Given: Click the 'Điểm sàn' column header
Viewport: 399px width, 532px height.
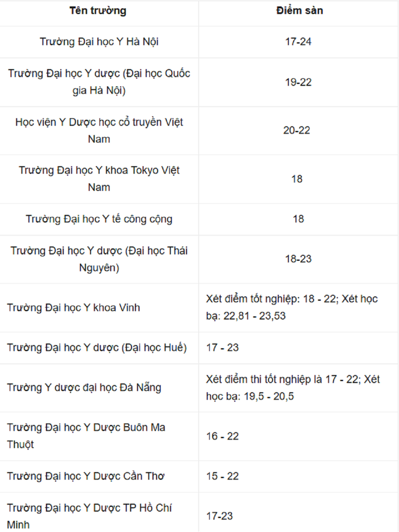Looking at the screenshot, I should click(300, 11).
